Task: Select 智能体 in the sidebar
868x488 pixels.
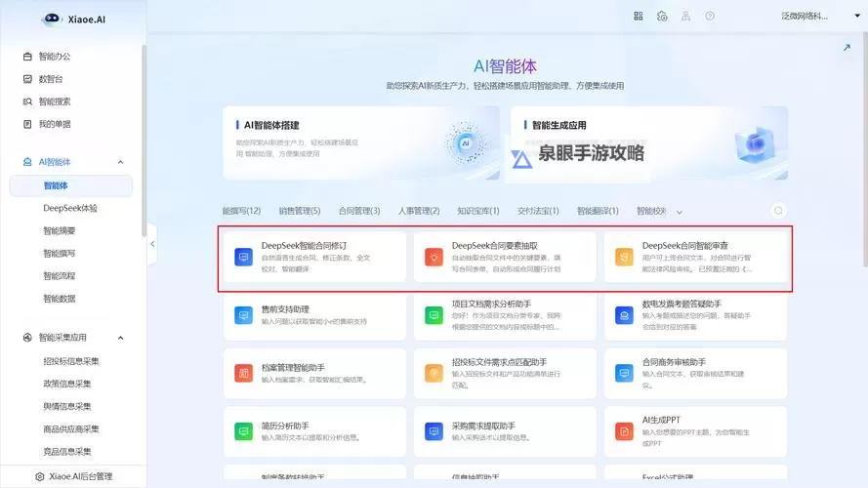Action: (x=71, y=185)
